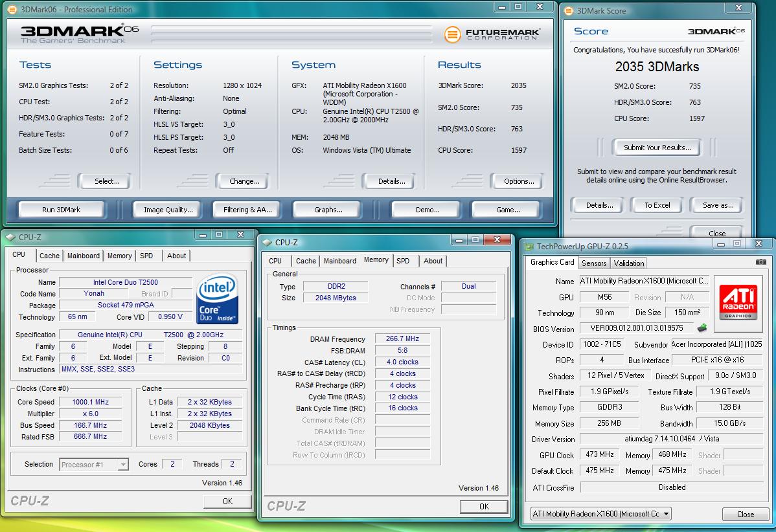Click the ATI Radeon Graphics logo
This screenshot has height=532, width=776.
click(x=737, y=301)
